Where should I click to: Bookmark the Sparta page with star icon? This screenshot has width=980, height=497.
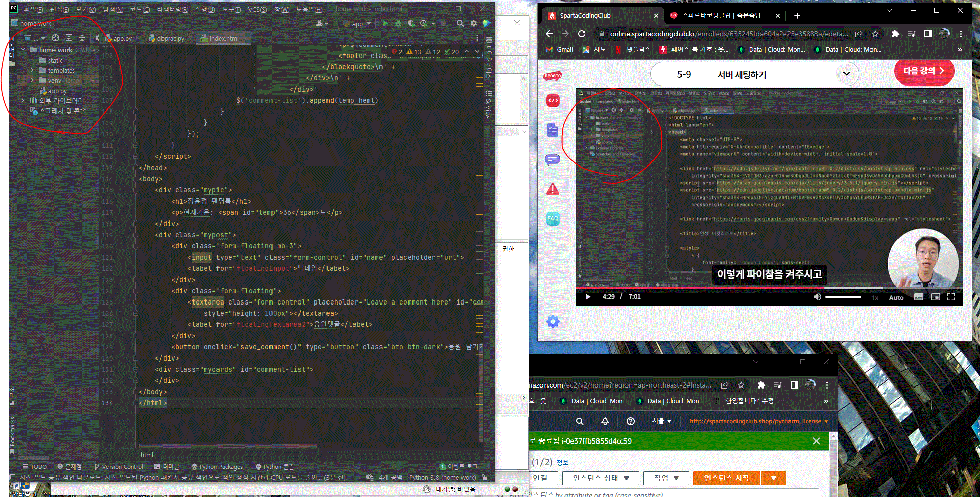(875, 34)
